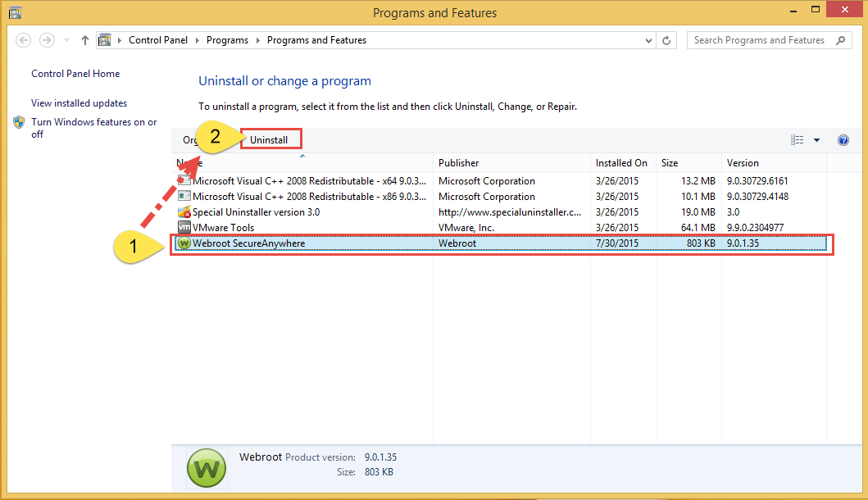Click the VMware Tools program icon

pos(184,228)
